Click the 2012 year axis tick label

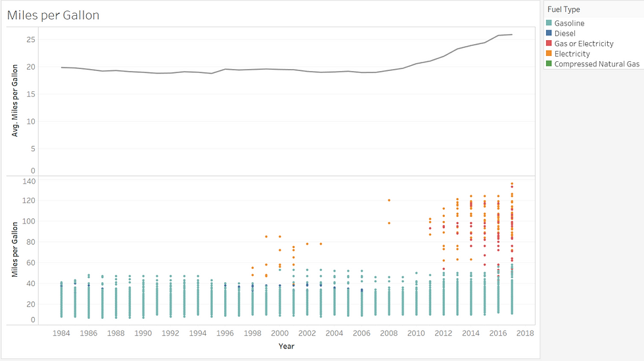coord(444,333)
